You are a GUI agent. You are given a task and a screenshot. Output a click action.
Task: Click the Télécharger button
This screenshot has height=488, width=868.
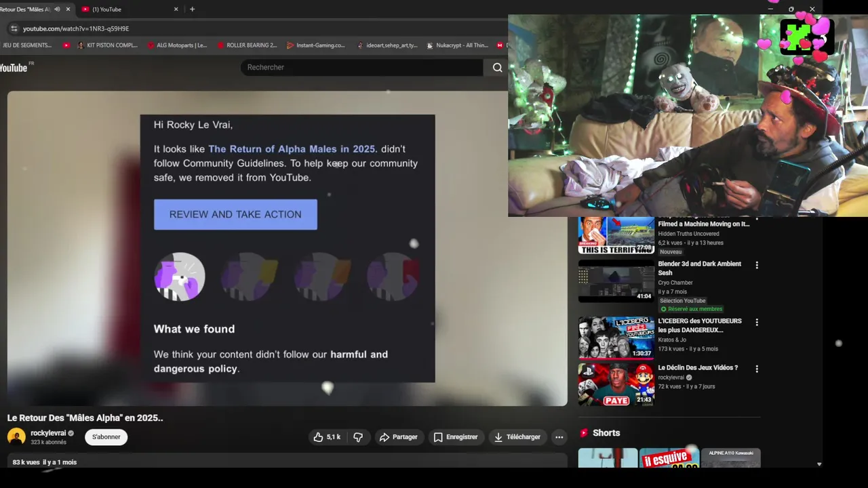pyautogui.click(x=517, y=437)
